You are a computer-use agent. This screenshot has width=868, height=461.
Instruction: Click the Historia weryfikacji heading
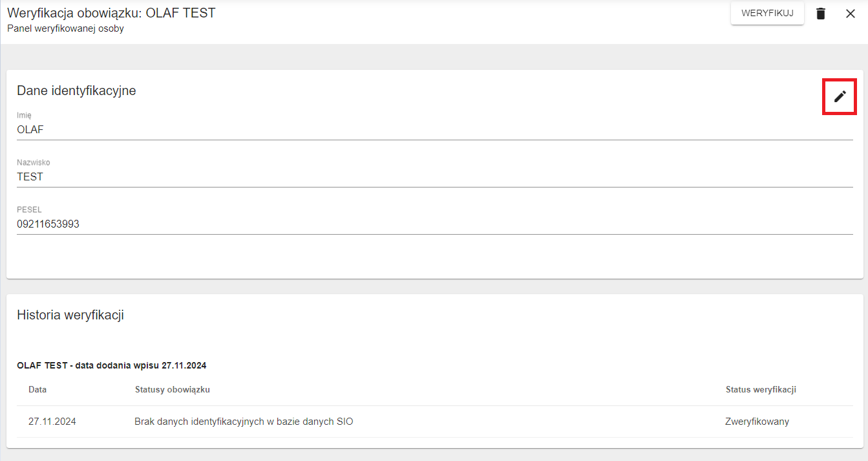coord(70,315)
